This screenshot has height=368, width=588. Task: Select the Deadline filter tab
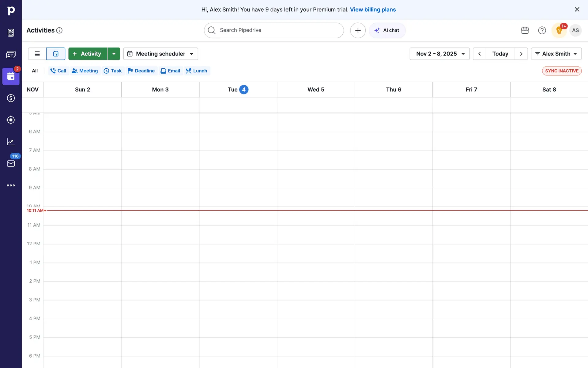point(141,71)
